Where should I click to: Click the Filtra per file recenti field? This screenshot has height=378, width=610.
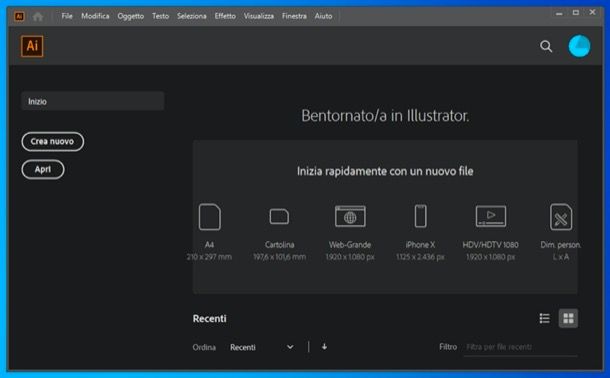(x=521, y=347)
